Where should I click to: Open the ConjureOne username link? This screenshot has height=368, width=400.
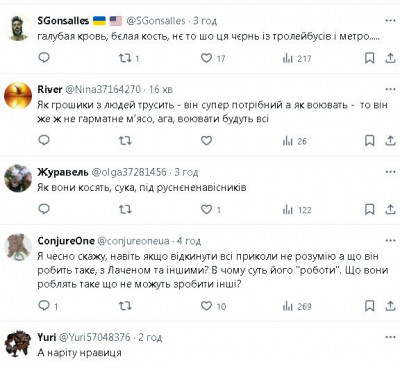click(66, 241)
